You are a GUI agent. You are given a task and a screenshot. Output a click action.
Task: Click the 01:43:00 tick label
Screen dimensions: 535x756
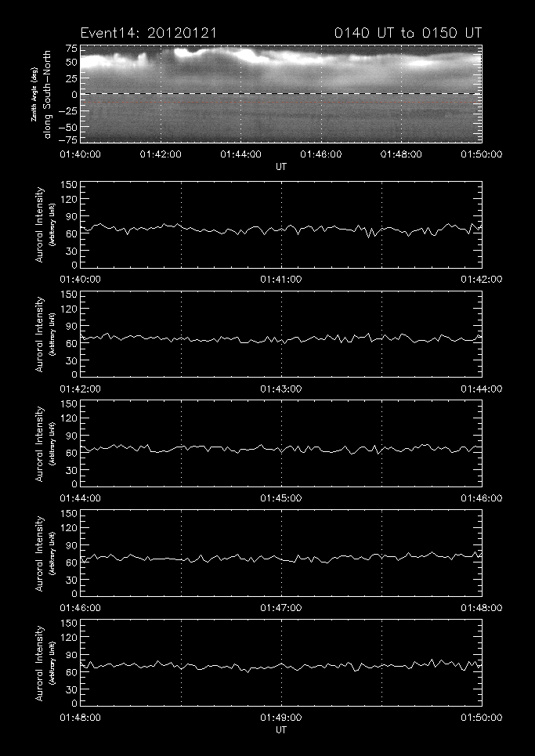click(281, 389)
